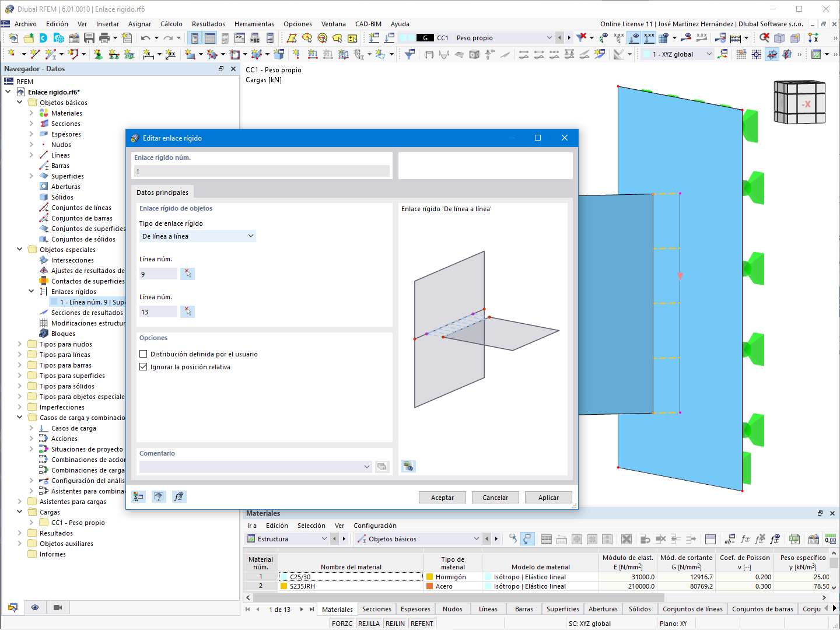Open navigator Display eye tab icon
The height and width of the screenshot is (630, 840).
[35, 607]
